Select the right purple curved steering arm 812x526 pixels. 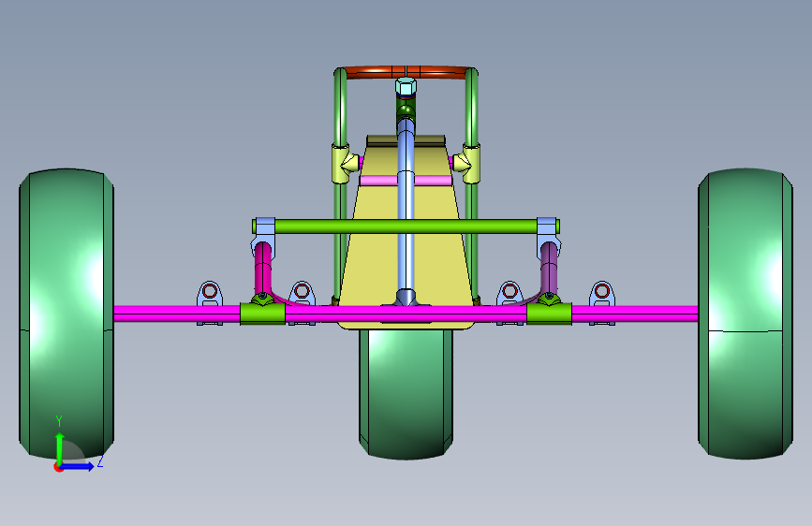548,270
